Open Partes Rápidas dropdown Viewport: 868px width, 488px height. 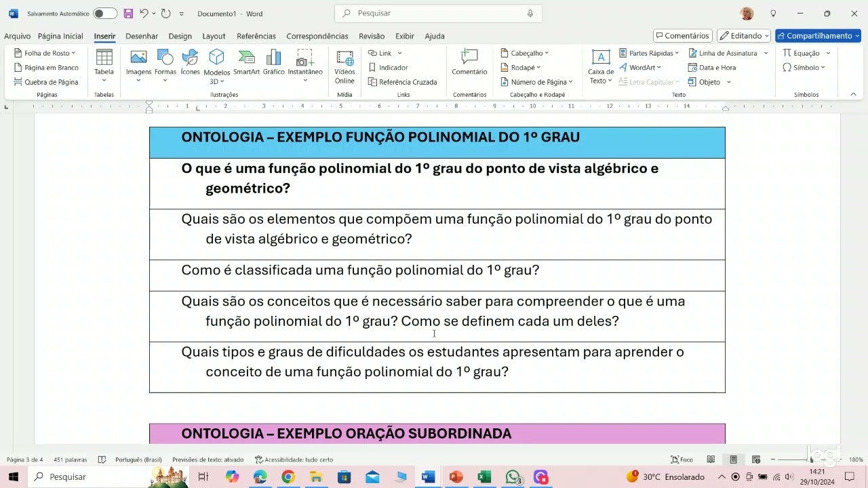click(649, 53)
